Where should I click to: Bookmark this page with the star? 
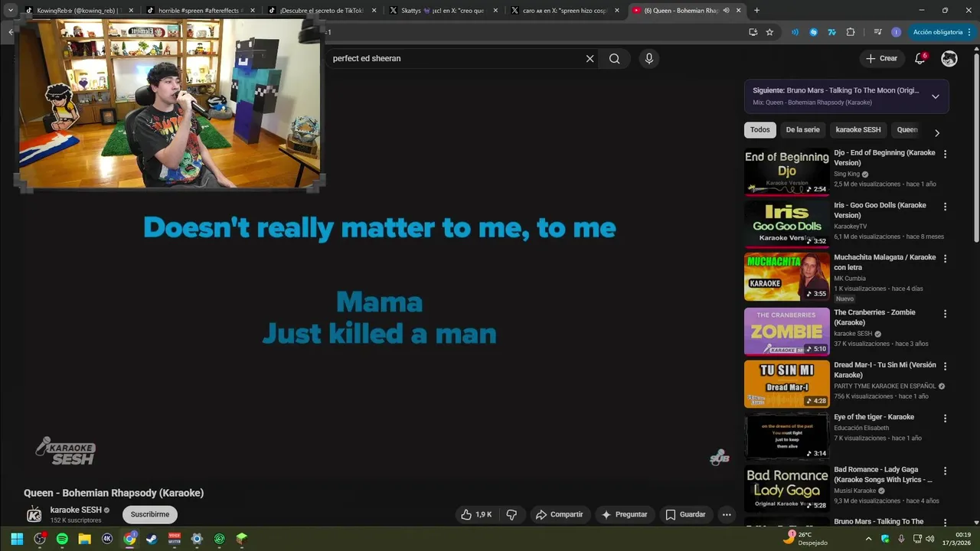[769, 32]
